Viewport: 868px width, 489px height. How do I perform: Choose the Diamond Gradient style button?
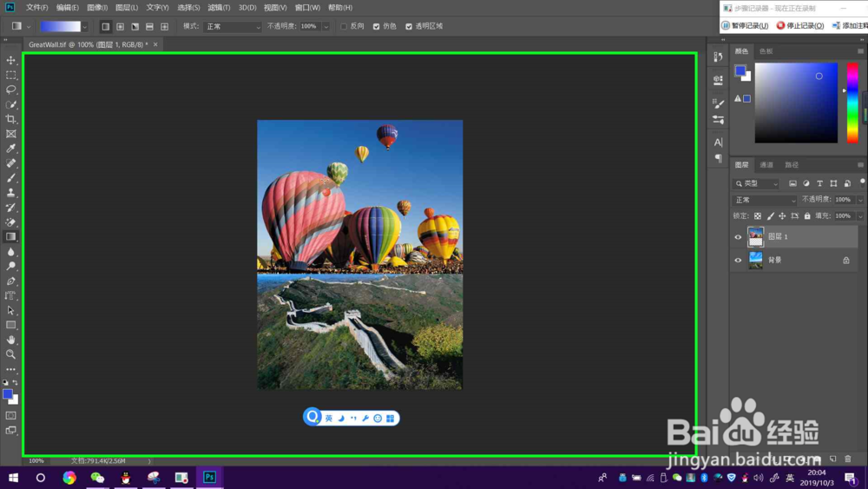tap(164, 26)
